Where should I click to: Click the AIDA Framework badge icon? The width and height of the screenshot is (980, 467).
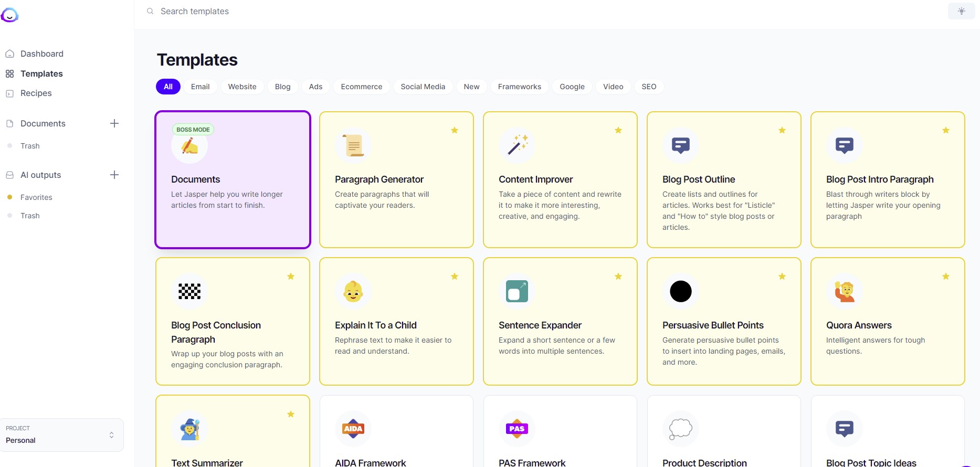click(353, 429)
